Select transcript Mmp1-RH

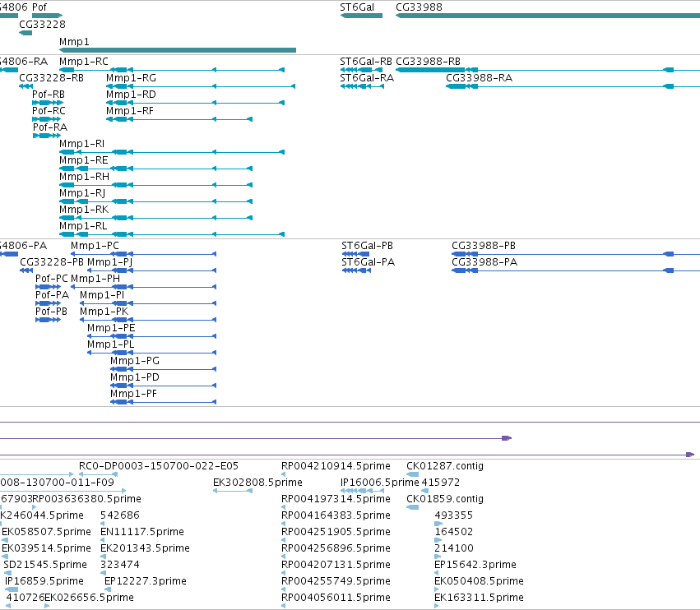(x=85, y=177)
